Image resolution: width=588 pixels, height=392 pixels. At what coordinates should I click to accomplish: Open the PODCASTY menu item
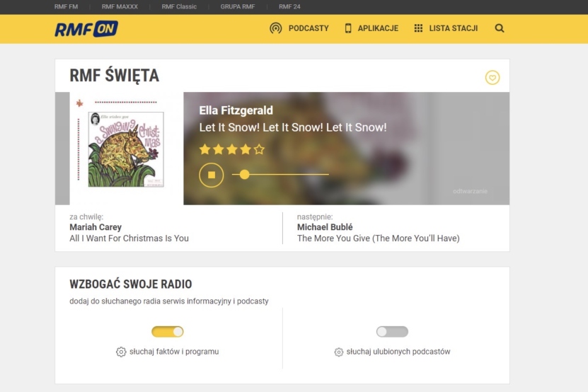(309, 28)
